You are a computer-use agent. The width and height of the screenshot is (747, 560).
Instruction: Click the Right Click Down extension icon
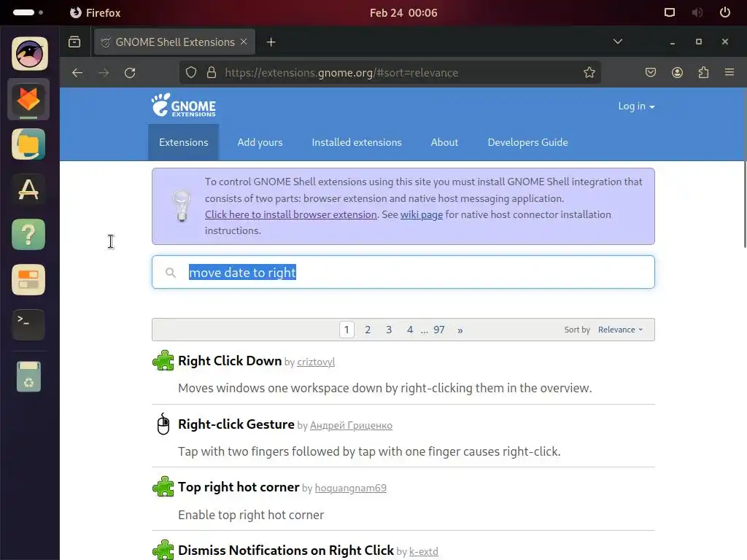(x=163, y=360)
